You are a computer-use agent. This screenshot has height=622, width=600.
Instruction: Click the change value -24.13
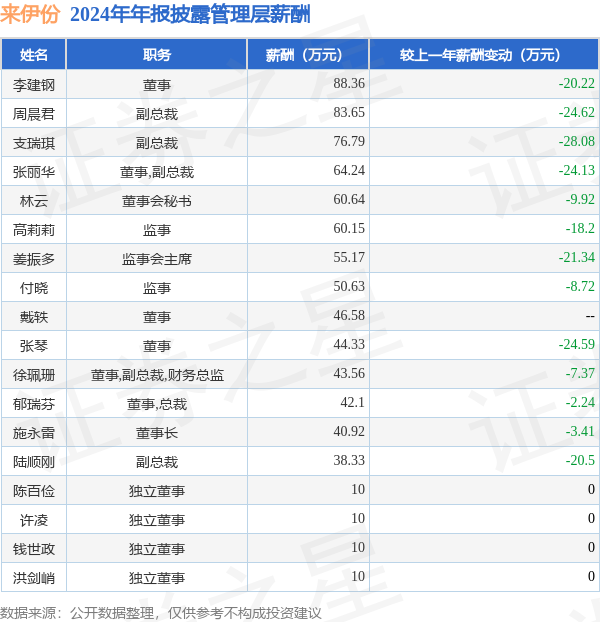[x=577, y=170]
